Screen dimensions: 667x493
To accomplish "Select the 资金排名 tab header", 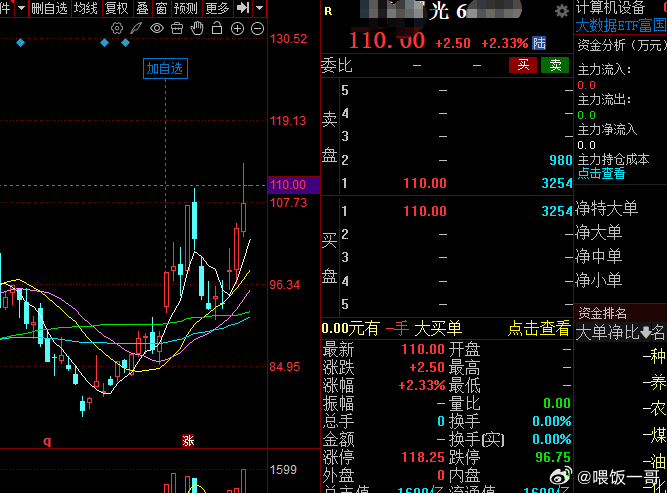I will [602, 313].
